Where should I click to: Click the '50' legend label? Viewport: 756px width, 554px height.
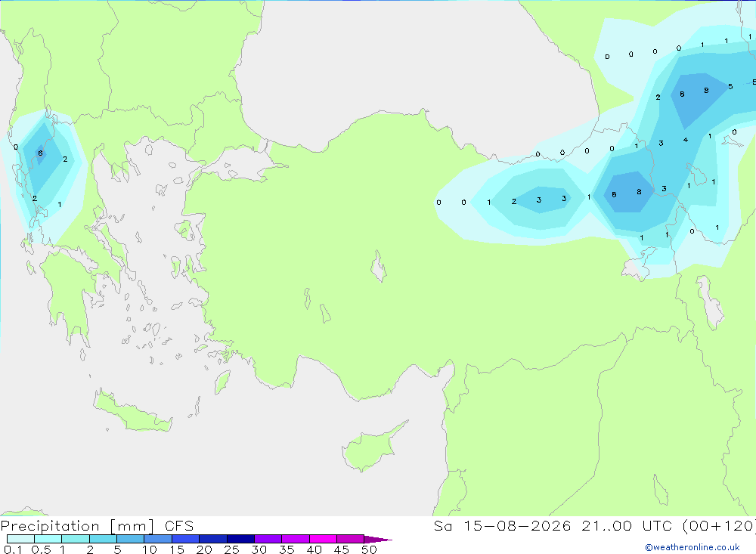369,549
